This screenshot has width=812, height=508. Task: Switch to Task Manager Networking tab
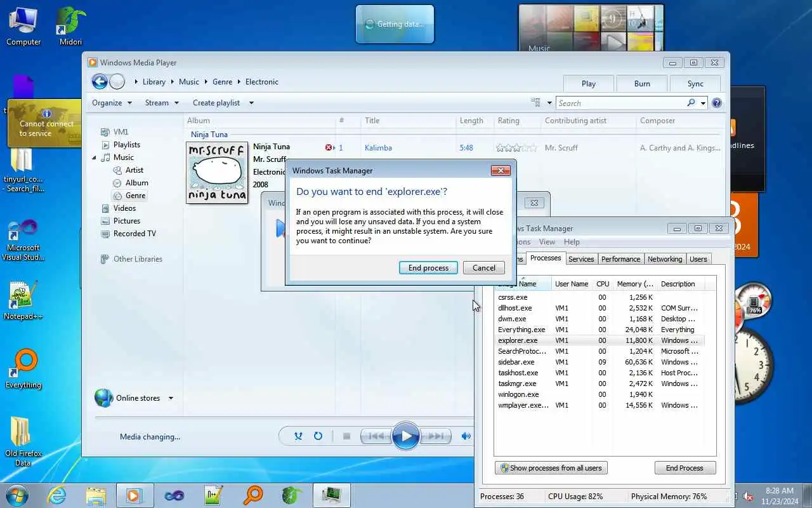point(665,259)
